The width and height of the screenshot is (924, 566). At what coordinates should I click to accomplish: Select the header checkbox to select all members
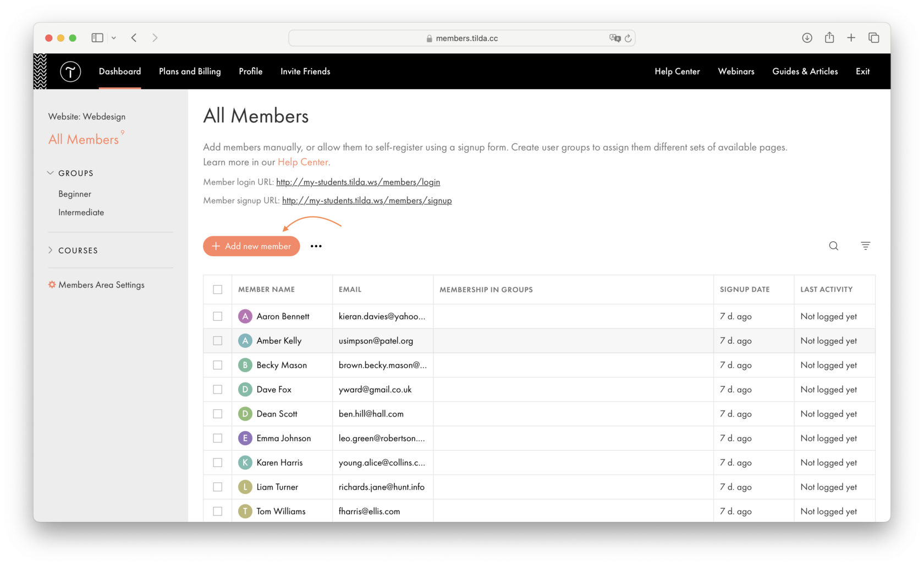(x=218, y=289)
